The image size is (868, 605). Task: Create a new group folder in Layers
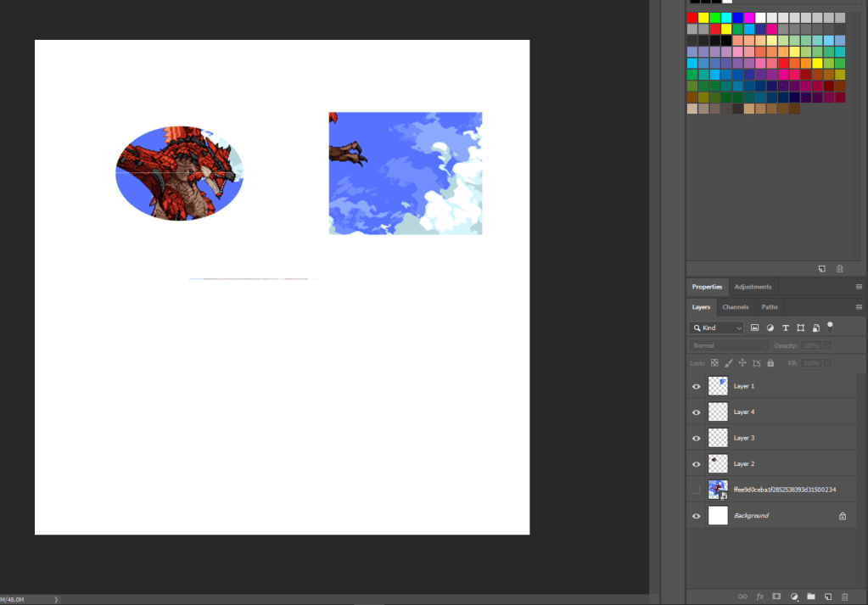[x=810, y=597]
